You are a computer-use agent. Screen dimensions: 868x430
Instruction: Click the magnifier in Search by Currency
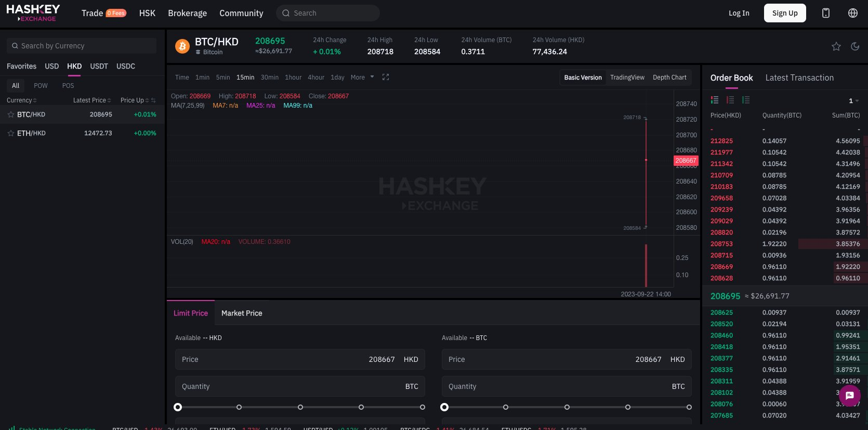click(15, 46)
